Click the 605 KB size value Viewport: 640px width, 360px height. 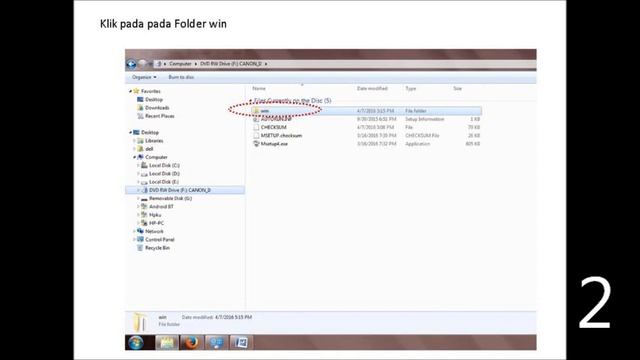click(473, 144)
